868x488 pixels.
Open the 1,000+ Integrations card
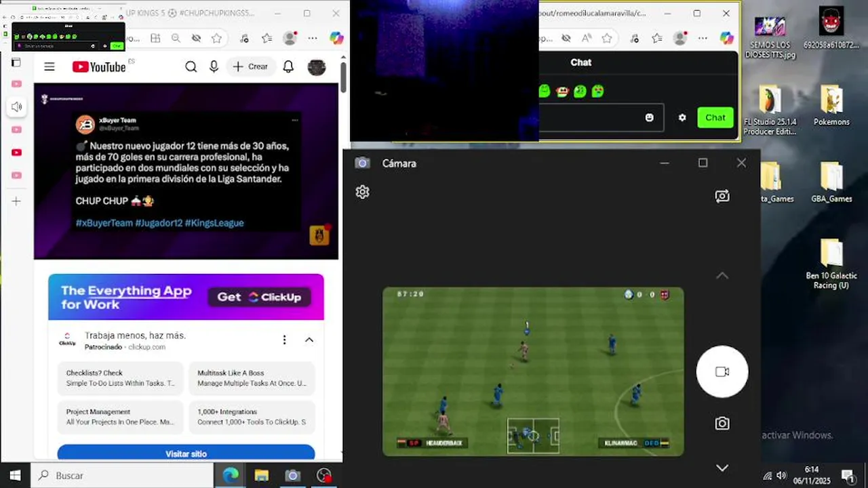coord(252,417)
